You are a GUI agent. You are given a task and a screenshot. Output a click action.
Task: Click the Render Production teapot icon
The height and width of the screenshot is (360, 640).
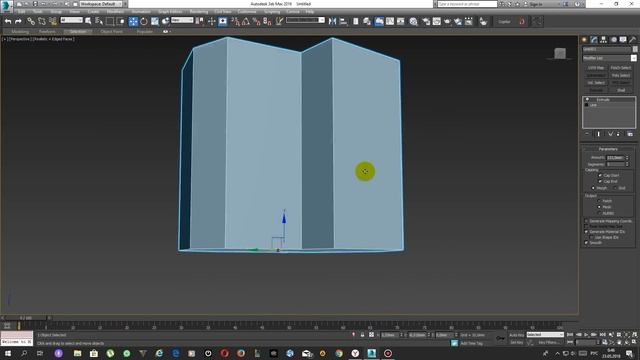(x=447, y=21)
